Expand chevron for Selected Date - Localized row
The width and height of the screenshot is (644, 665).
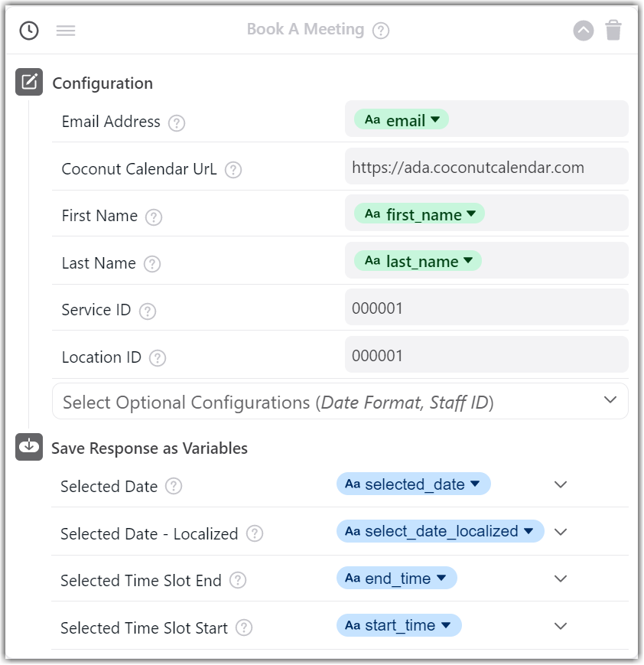coord(561,532)
